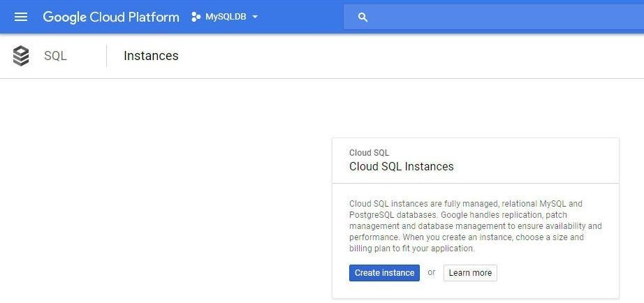Screen dimensions: 644x303
Task: Click the small Cloud SQL card label
Action: click(369, 153)
